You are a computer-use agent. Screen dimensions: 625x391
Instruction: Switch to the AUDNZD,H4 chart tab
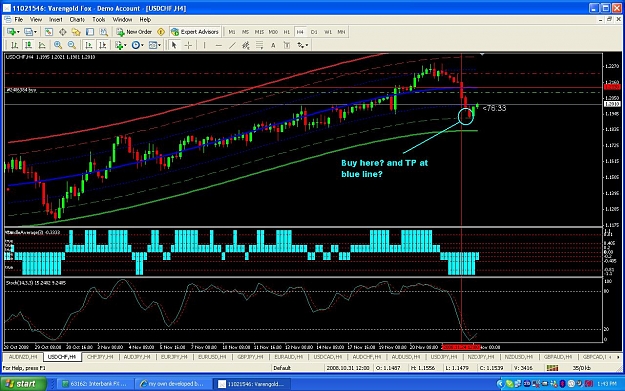[23, 357]
